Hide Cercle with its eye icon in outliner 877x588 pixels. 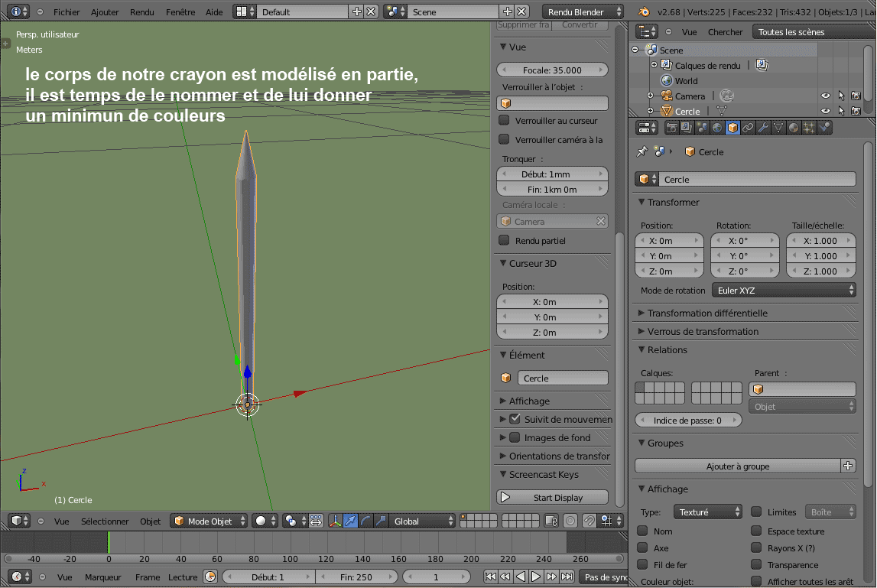point(826,112)
